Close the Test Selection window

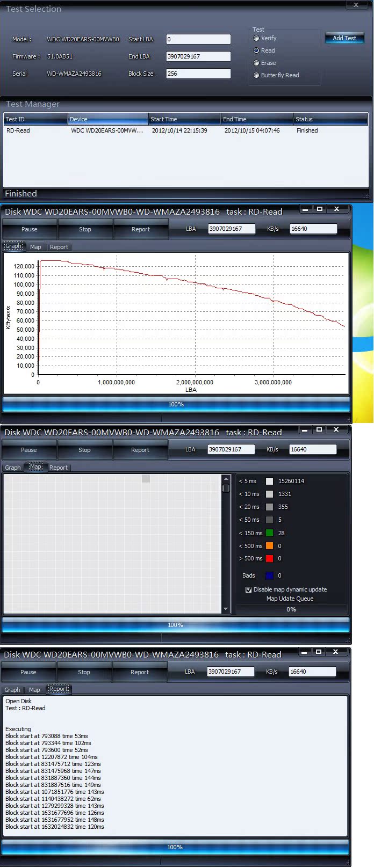pyautogui.click(x=356, y=5)
